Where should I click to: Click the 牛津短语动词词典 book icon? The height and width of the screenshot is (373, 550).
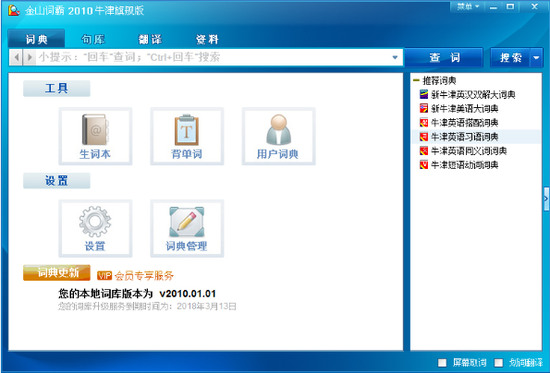(x=424, y=165)
